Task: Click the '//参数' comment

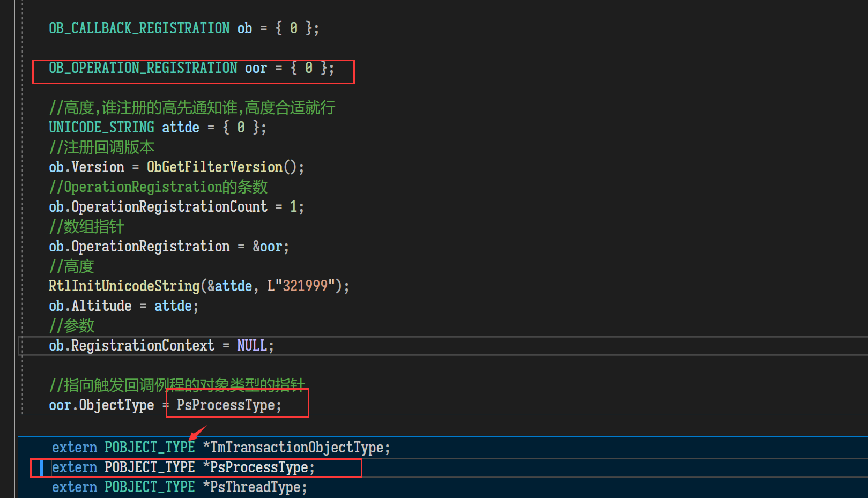Action: pyautogui.click(x=71, y=325)
